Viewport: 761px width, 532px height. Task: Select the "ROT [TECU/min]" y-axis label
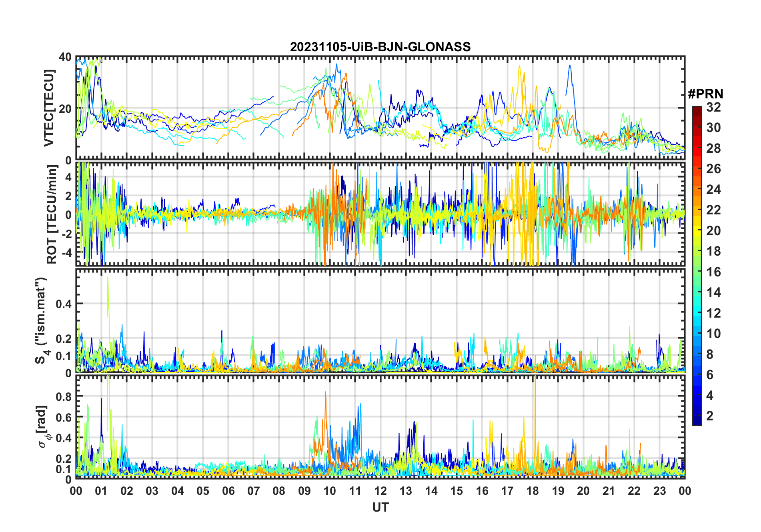[52, 214]
